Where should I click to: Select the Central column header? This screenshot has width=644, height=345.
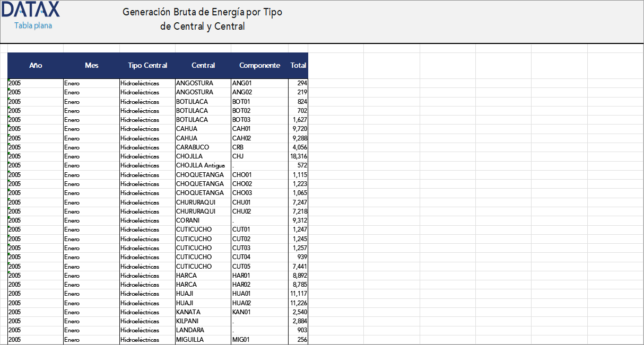click(x=203, y=66)
